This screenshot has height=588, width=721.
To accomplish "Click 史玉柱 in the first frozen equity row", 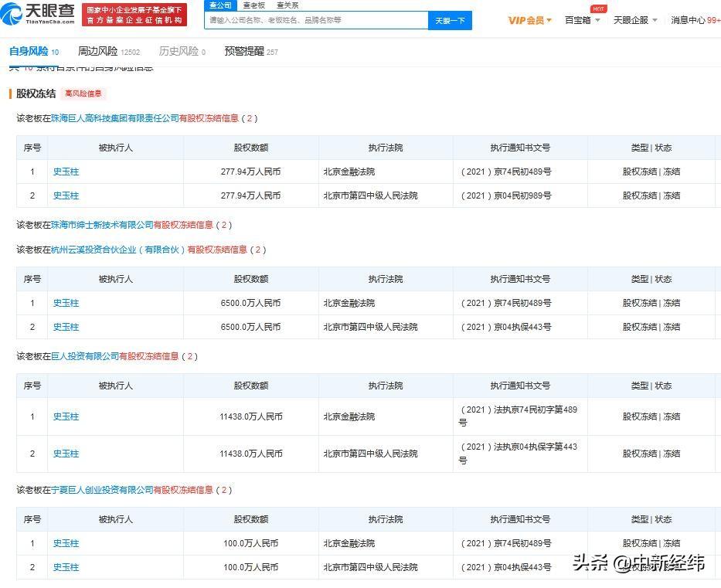I will [65, 172].
